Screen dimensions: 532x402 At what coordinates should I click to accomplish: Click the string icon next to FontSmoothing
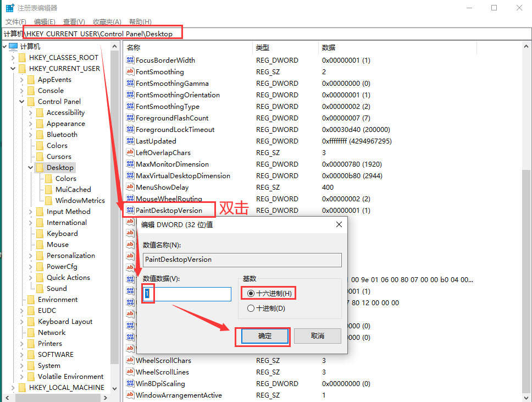click(x=130, y=71)
